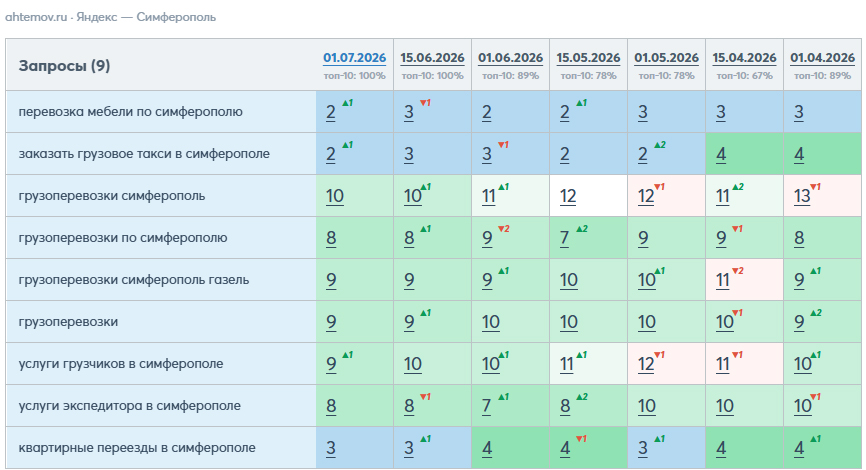Screen dimensions: 866x470
Task: Open position 7 for грузоперевозки по симферополю
Action: (x=564, y=238)
